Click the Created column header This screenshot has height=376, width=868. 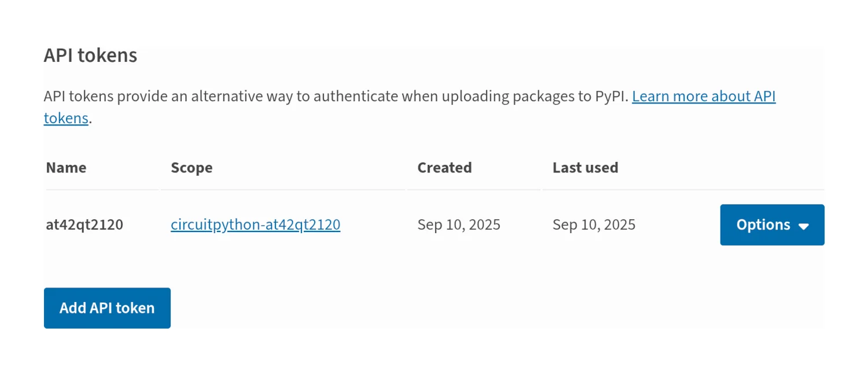[x=444, y=168]
